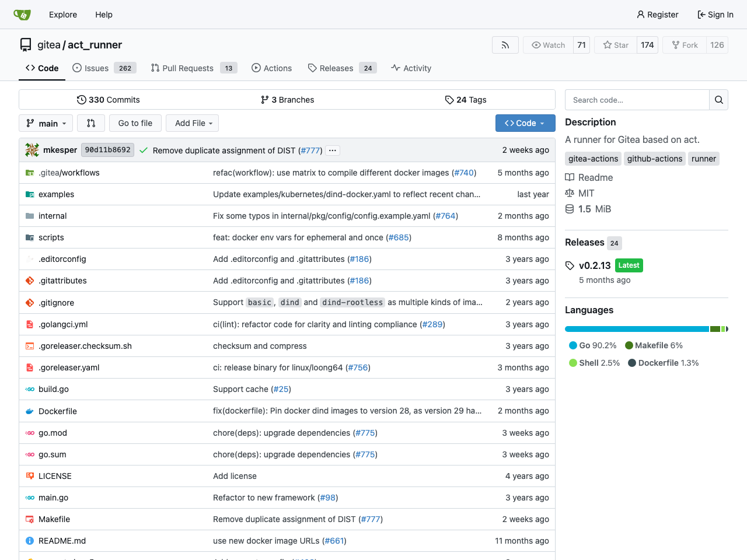Open the green Code download dropdown
The image size is (747, 560).
(x=525, y=123)
